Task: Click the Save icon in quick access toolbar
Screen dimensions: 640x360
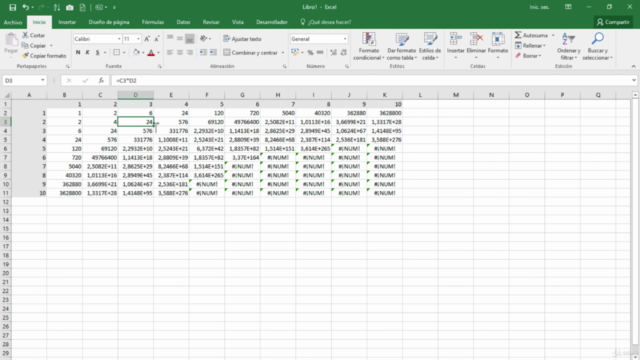Action: point(12,7)
